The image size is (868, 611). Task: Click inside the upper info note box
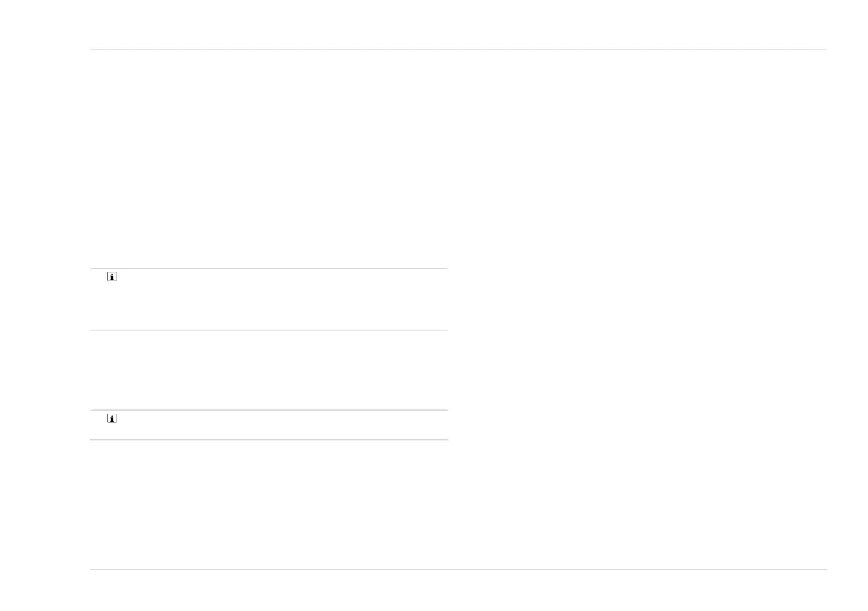[x=277, y=300]
